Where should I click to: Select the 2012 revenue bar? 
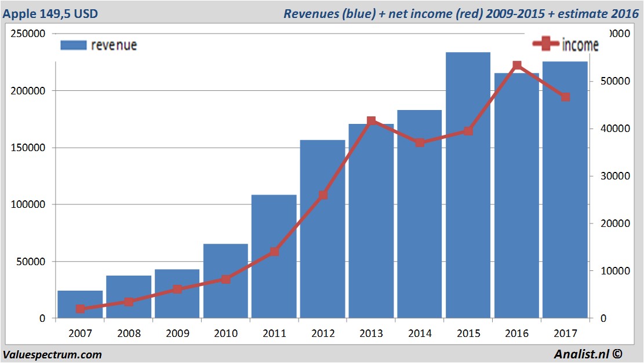(322, 229)
